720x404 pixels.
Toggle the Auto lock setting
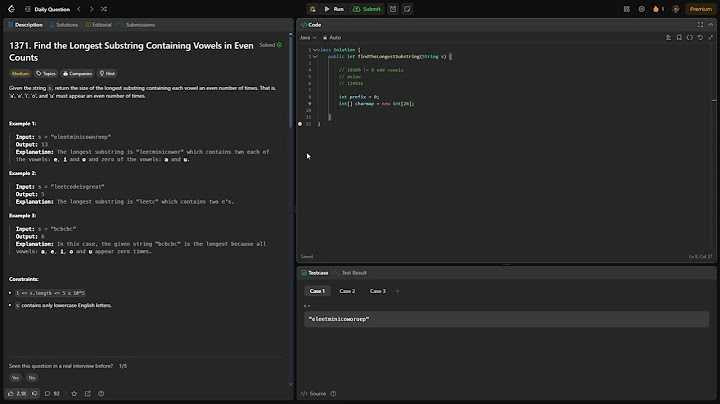pyautogui.click(x=332, y=38)
